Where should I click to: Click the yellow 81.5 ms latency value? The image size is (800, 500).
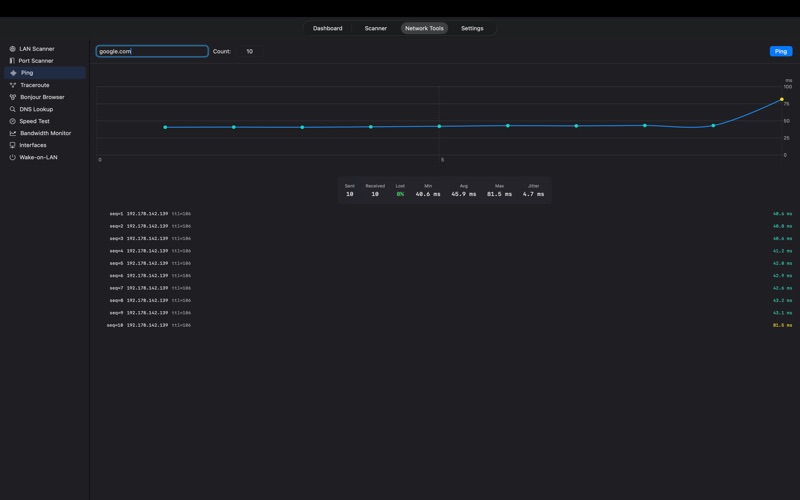point(782,326)
